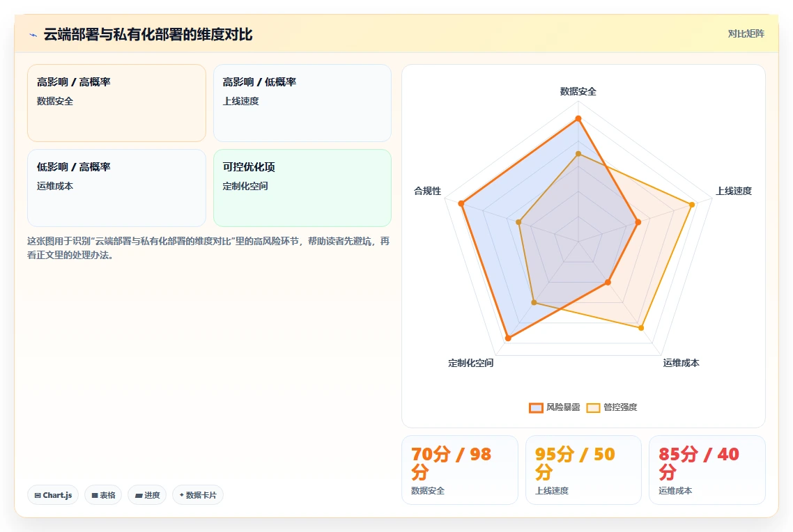Click the 管控强度 point on the 上线速度 axis
793x532 pixels.
(x=693, y=205)
